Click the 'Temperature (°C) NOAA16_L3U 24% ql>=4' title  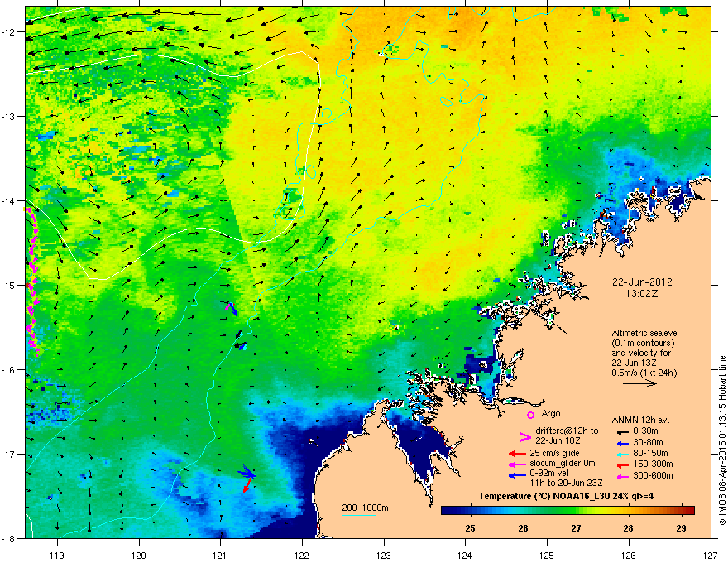coord(566,496)
